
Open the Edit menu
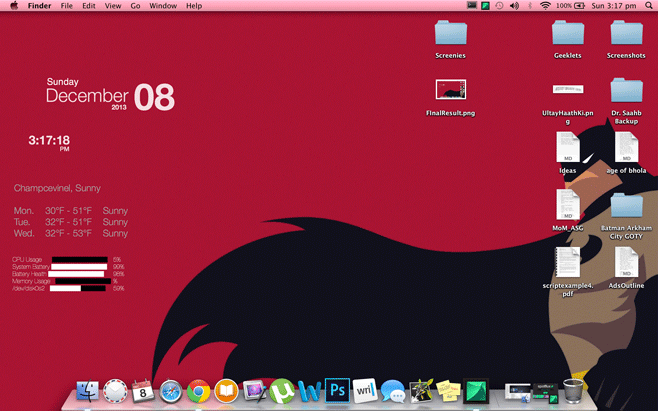pyautogui.click(x=89, y=6)
